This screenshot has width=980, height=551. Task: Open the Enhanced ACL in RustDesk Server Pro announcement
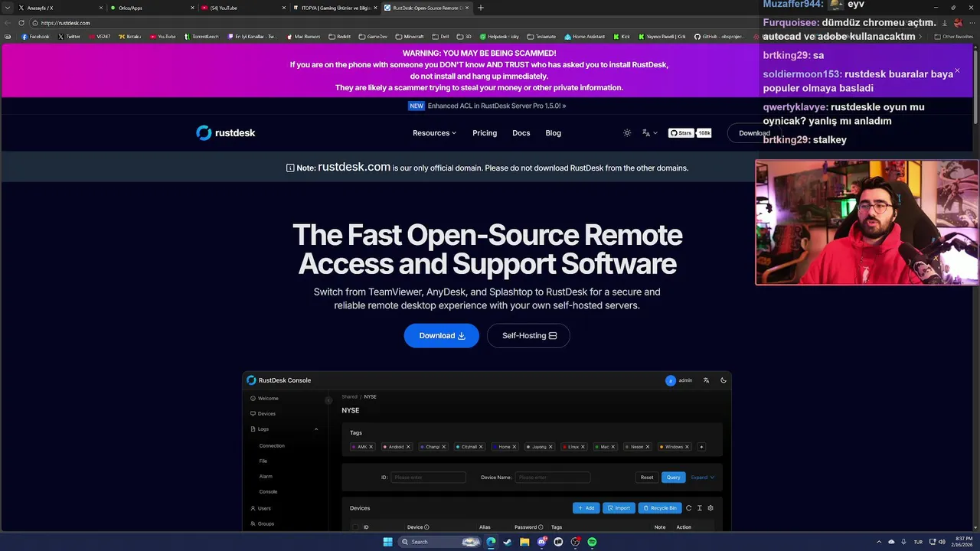487,106
